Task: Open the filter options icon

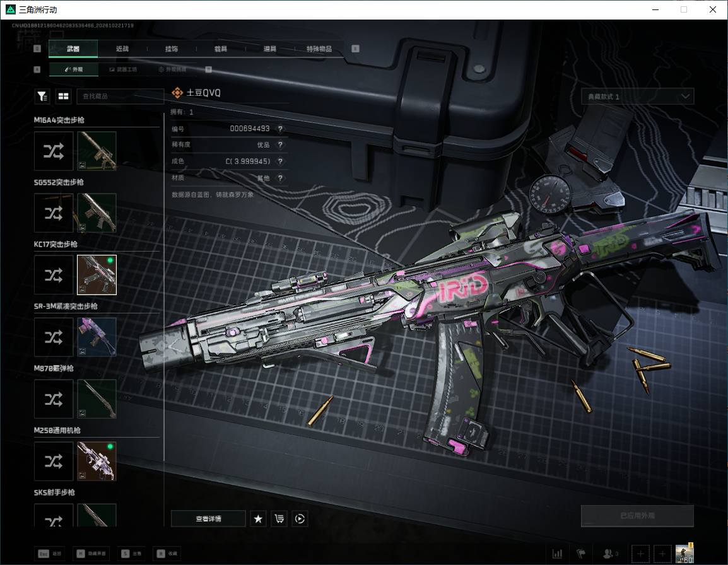Action: tap(42, 96)
